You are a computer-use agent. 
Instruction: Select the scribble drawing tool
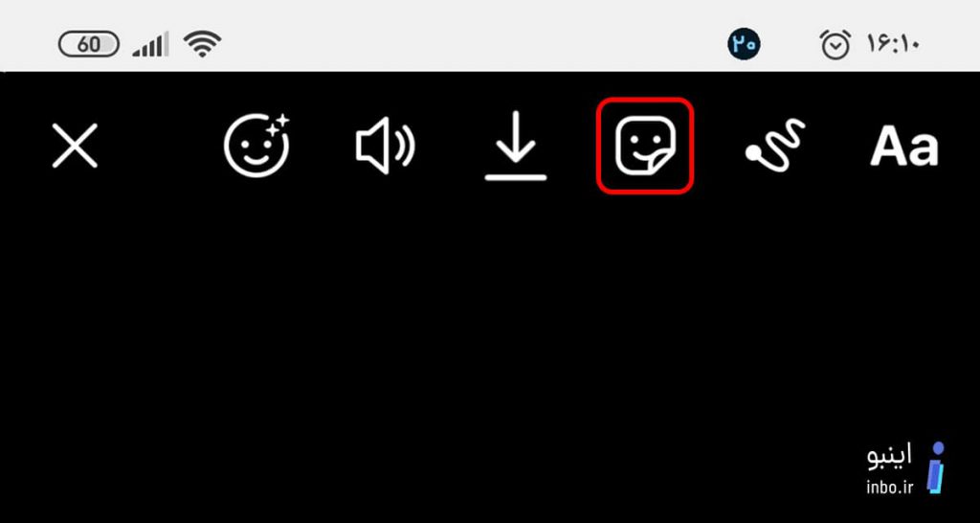click(775, 146)
